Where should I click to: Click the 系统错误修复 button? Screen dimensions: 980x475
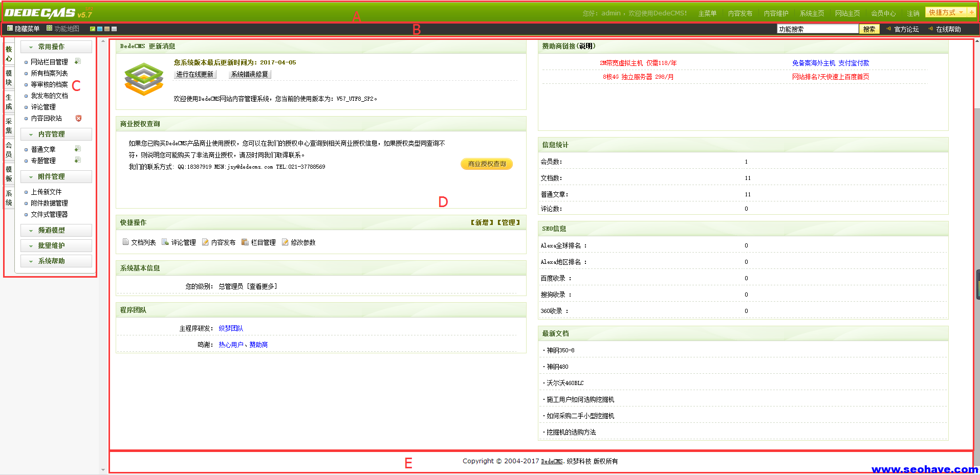coord(250,74)
